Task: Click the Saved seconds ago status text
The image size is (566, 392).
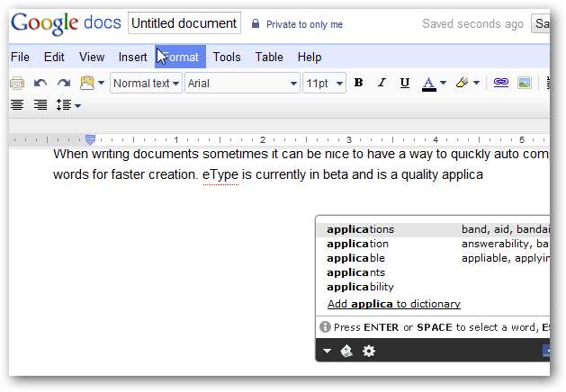Action: point(472,23)
